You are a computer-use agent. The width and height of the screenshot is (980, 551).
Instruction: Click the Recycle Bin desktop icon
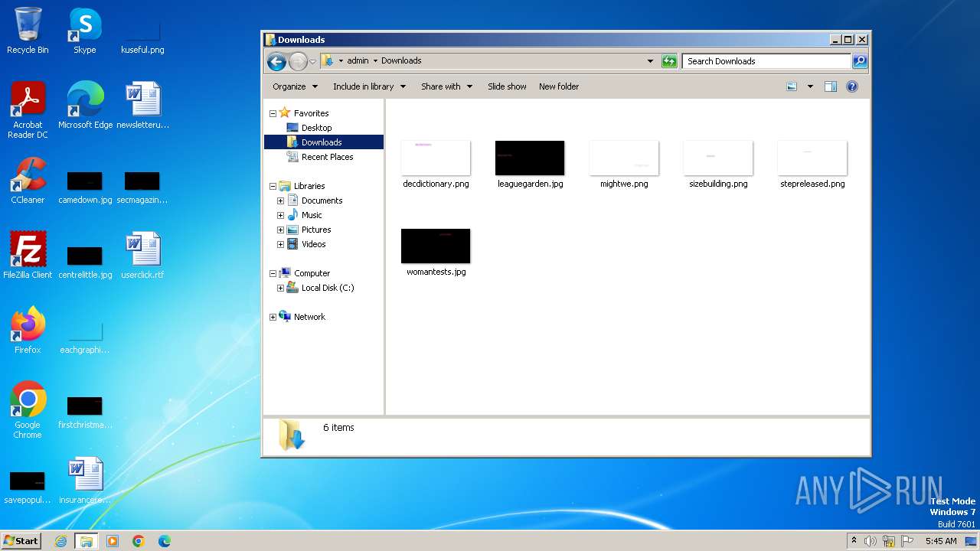pos(28,31)
